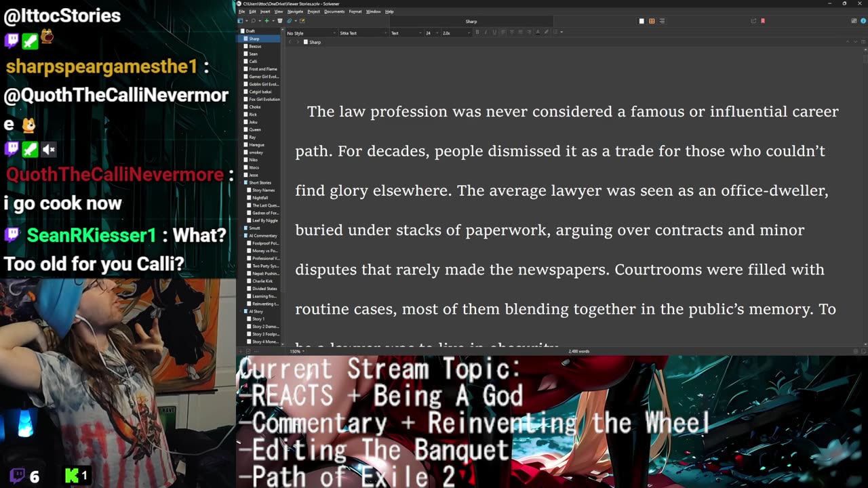Open the No Style paragraph style dropdown
The width and height of the screenshot is (868, 488).
tap(311, 33)
